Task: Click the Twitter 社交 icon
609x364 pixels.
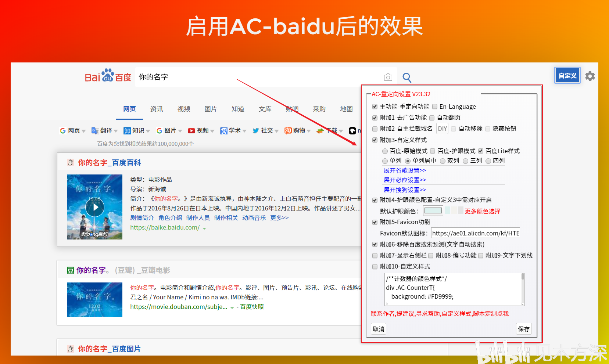Action: coord(256,131)
